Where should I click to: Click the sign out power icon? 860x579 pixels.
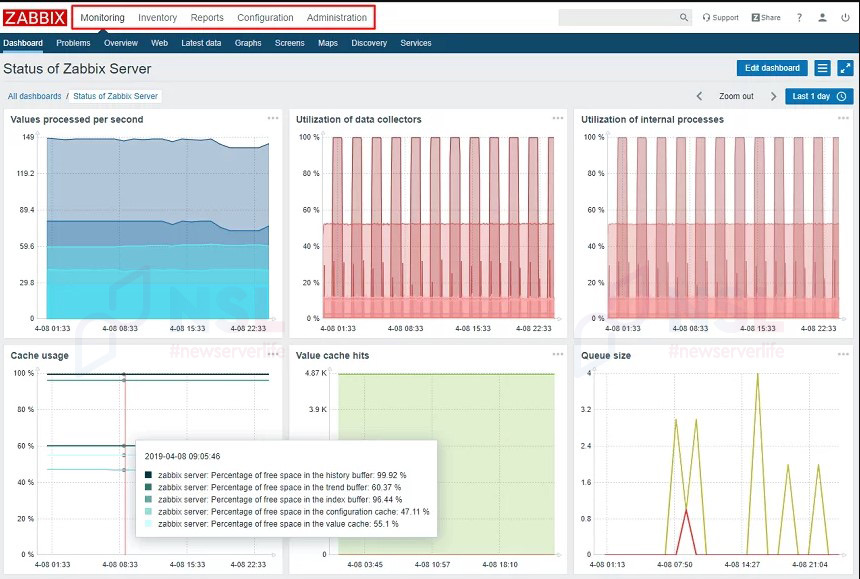[845, 18]
